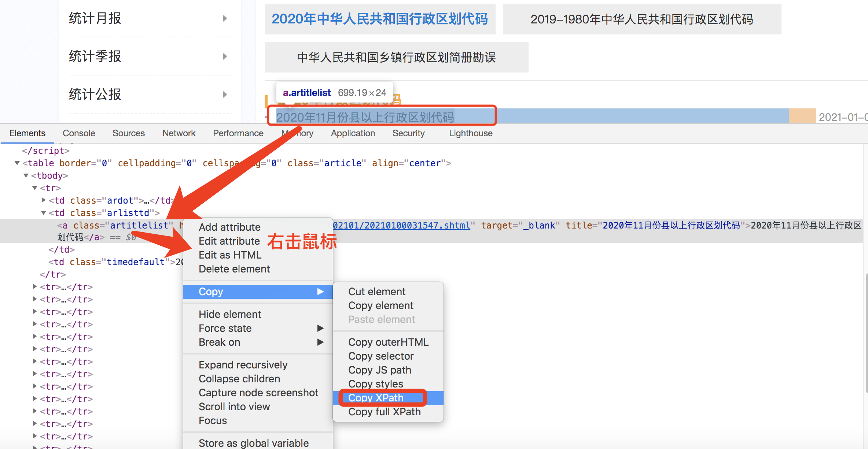Open the Copy submenu entry

click(258, 292)
